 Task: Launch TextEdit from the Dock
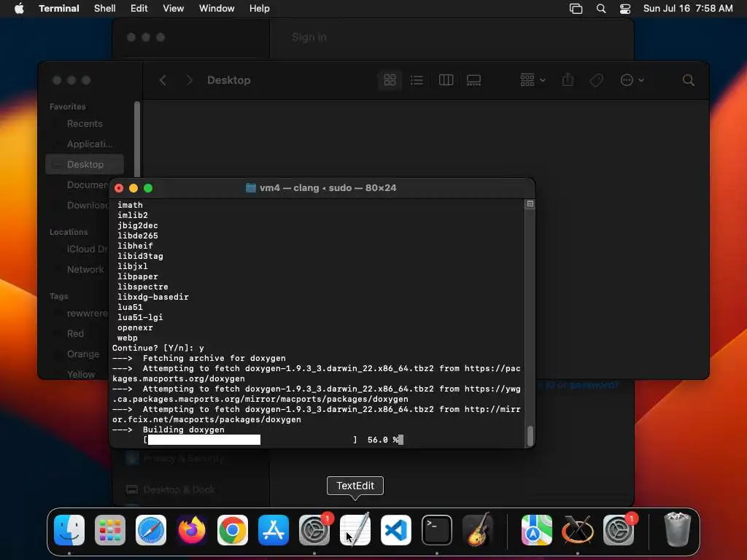(355, 530)
